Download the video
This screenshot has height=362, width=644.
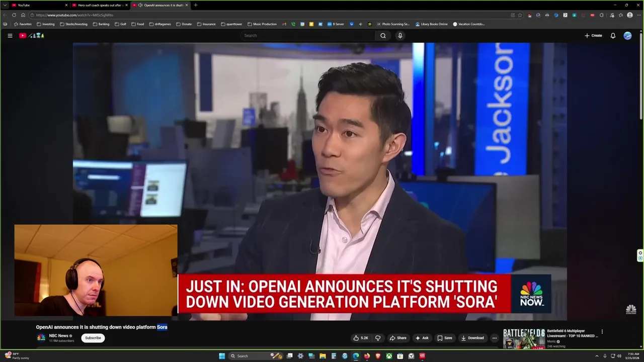point(472,338)
